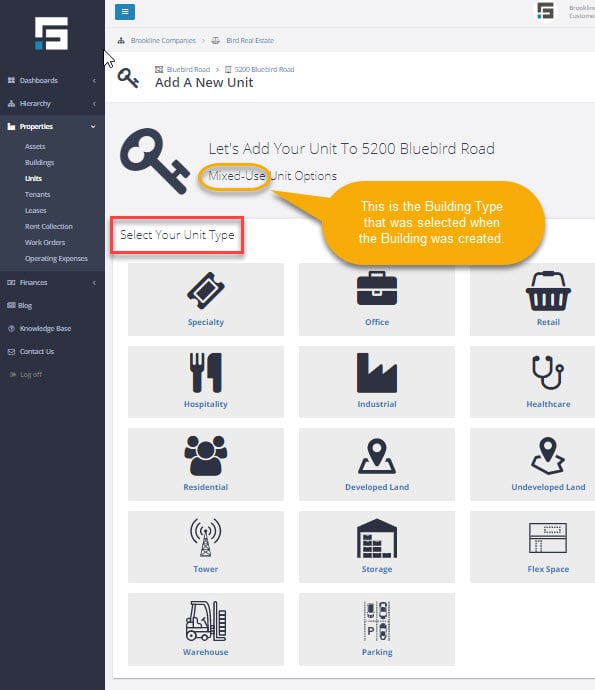Follow the Brookline Companies breadcrumb link
The width and height of the screenshot is (595, 690).
pyautogui.click(x=163, y=40)
